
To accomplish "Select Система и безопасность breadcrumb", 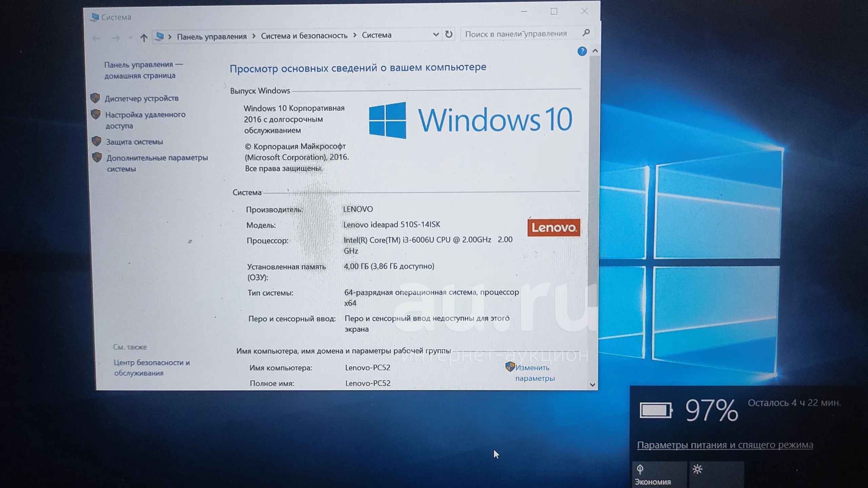I will [304, 36].
